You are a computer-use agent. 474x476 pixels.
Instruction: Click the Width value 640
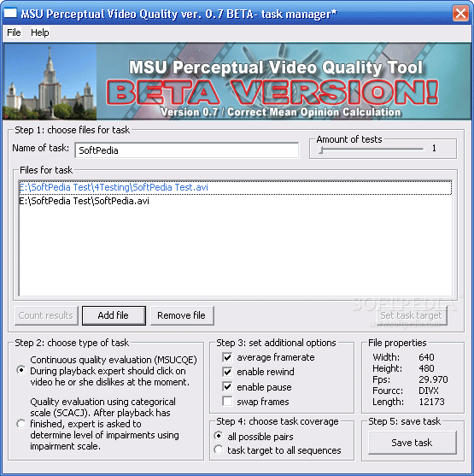coord(426,357)
